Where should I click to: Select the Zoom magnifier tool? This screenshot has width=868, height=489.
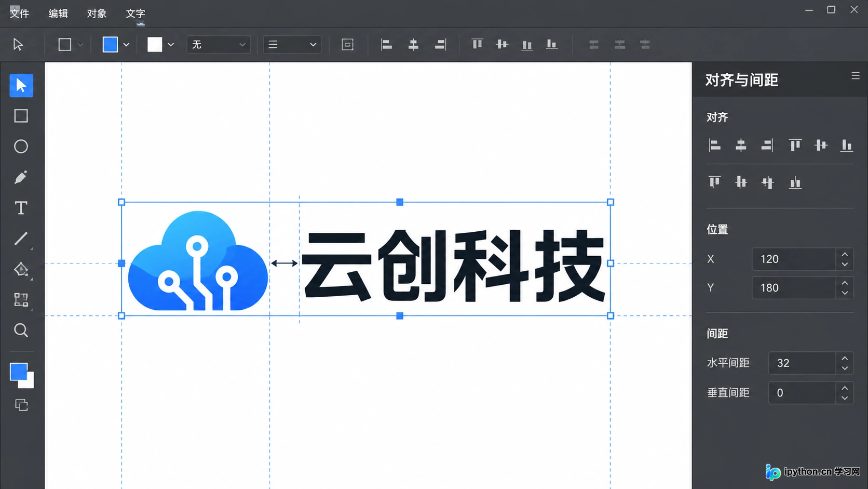pos(21,331)
